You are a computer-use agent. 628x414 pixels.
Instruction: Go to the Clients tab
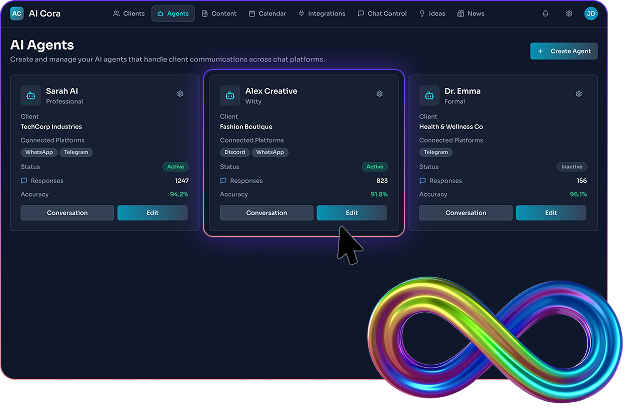129,14
